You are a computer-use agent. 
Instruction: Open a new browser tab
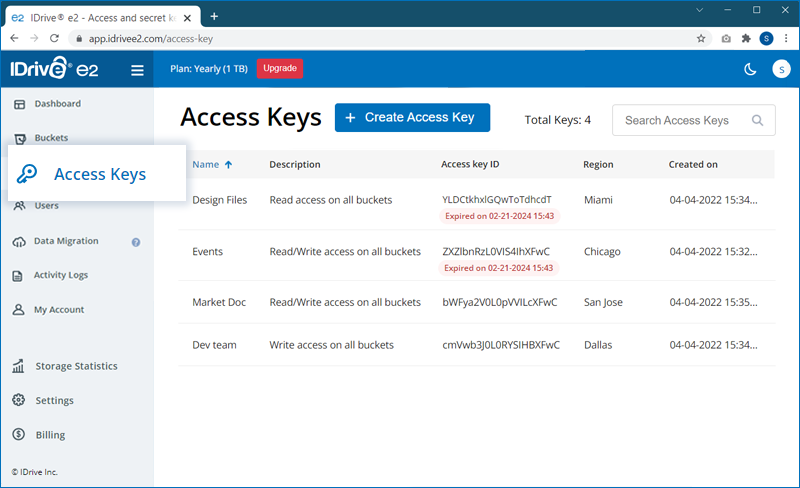click(x=214, y=17)
